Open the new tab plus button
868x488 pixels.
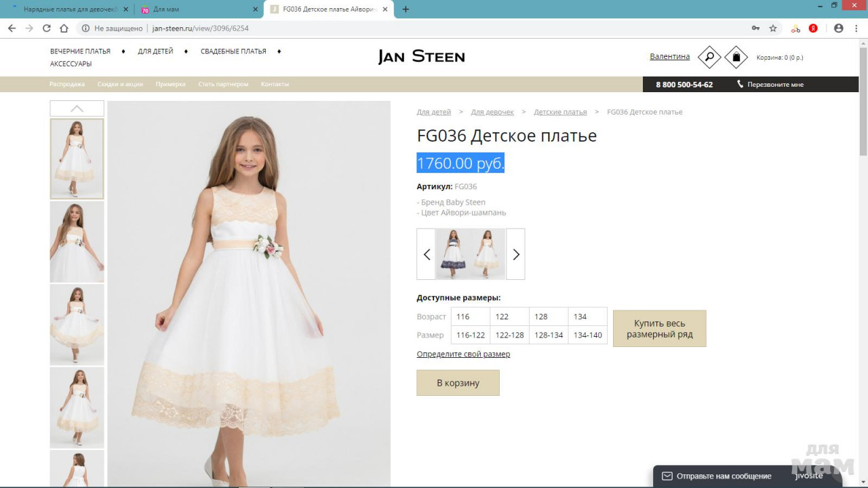pyautogui.click(x=406, y=9)
